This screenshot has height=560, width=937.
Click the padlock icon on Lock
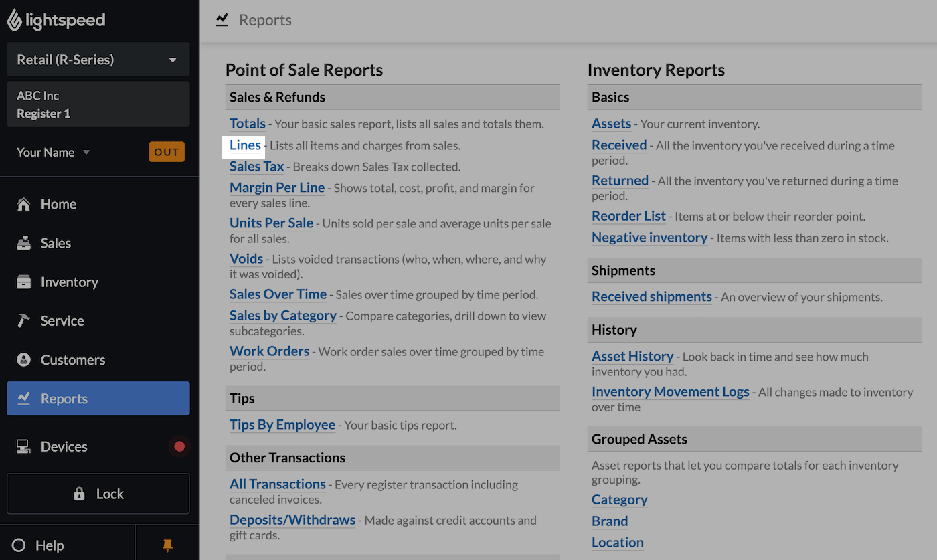(79, 494)
